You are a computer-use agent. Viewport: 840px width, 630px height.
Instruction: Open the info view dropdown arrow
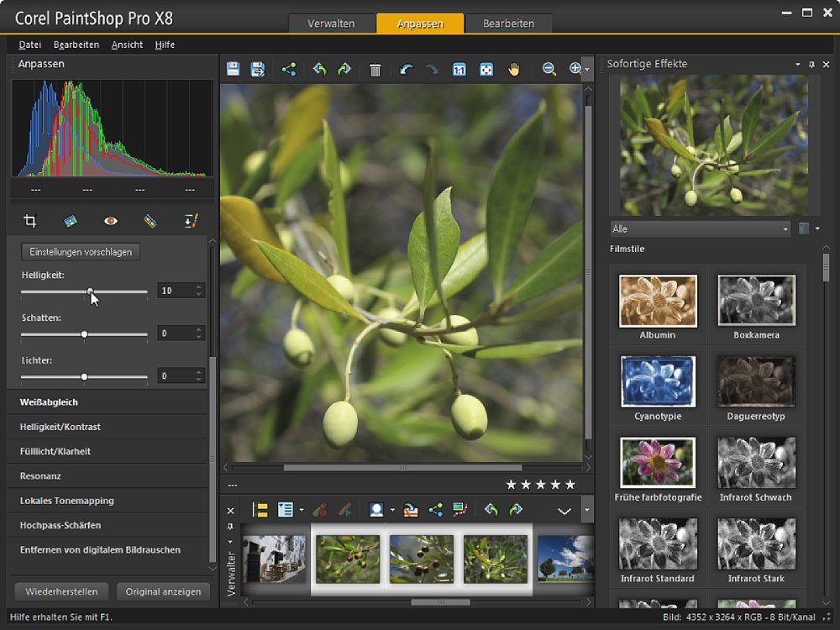click(x=301, y=510)
